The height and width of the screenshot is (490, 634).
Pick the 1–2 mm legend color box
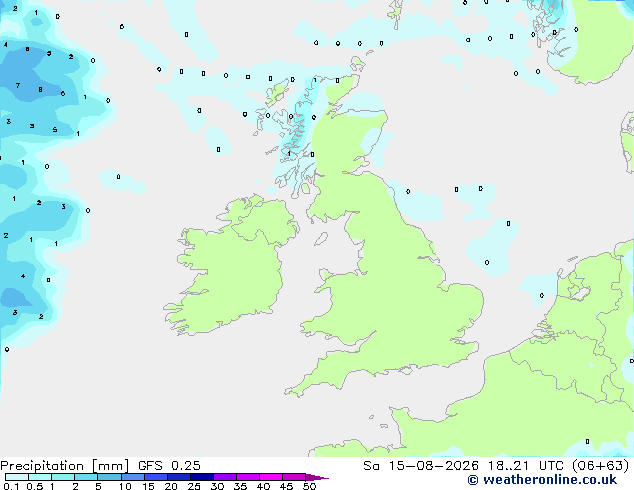point(63,477)
